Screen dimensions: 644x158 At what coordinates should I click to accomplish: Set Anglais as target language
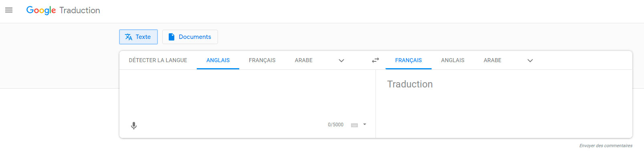pos(453,60)
